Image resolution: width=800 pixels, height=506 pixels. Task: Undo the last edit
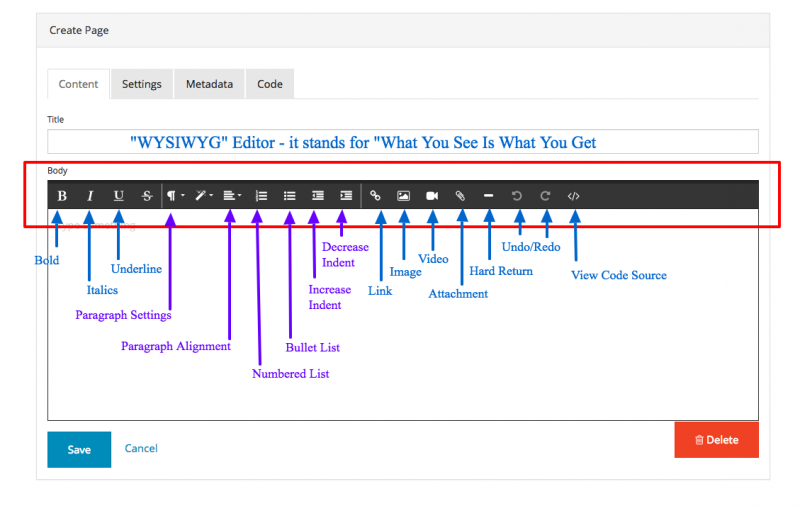(517, 196)
